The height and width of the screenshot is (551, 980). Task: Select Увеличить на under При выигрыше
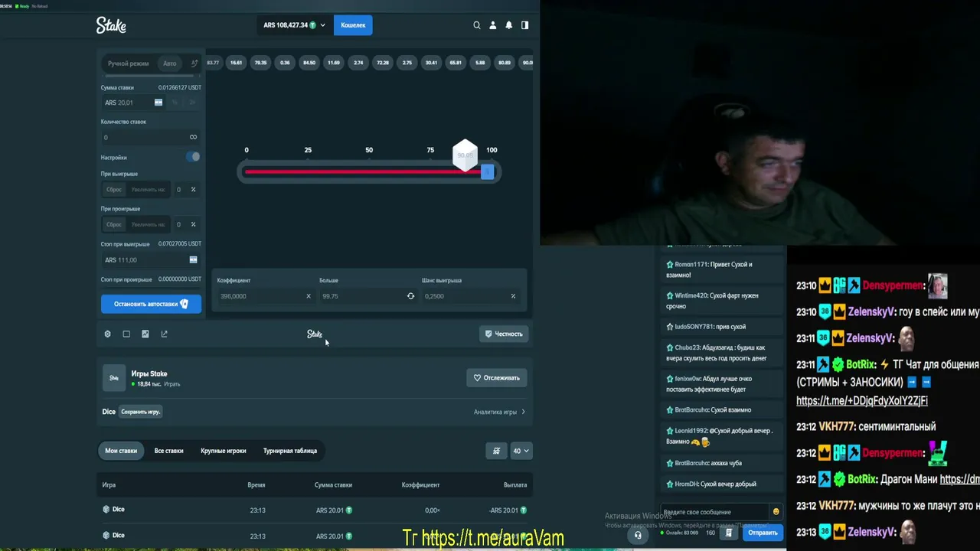(x=148, y=190)
